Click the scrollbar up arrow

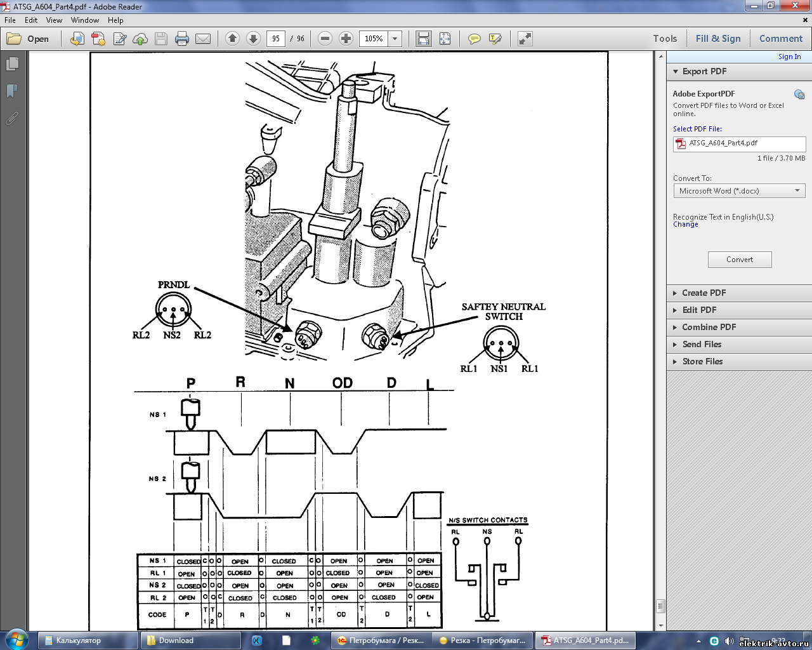[x=660, y=56]
